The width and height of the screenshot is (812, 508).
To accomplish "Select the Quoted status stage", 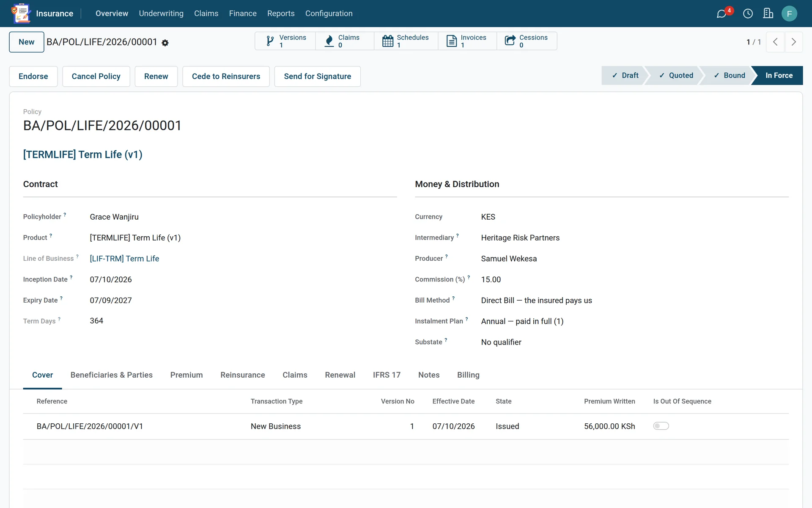I will pyautogui.click(x=676, y=75).
